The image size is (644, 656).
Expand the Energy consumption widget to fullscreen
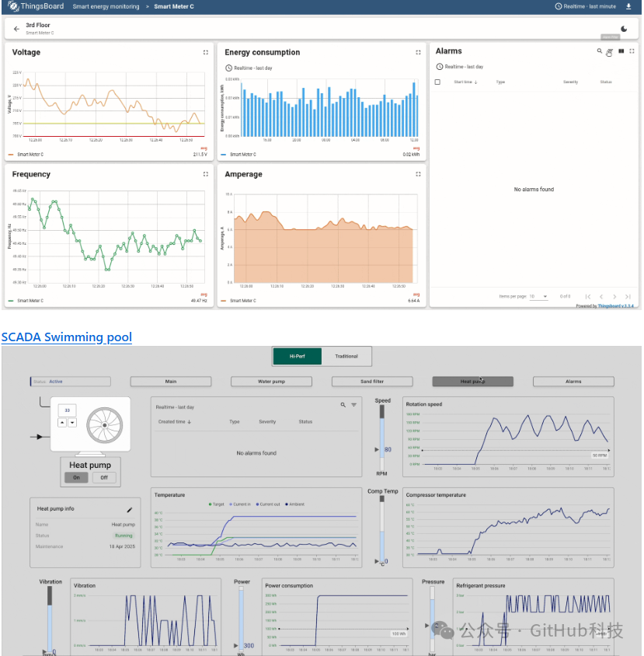point(418,52)
